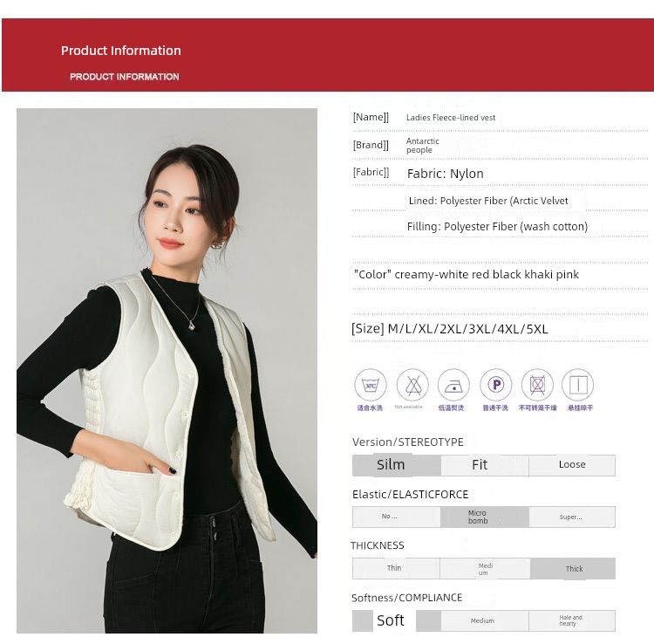Click the hang to dry icon
Viewport: 654px width, 644px height.
[x=577, y=385]
